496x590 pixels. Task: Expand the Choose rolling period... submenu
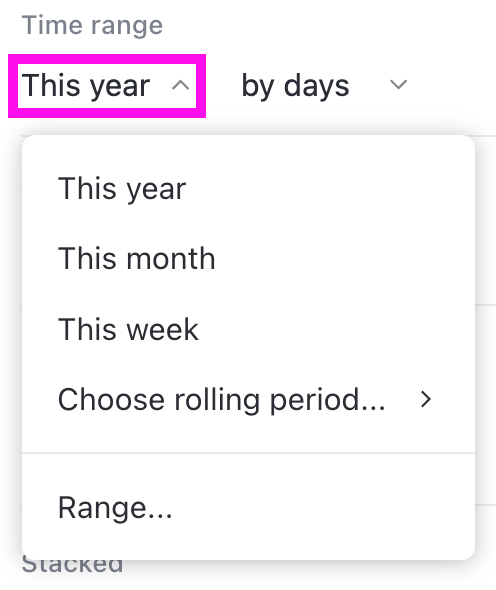pos(248,400)
